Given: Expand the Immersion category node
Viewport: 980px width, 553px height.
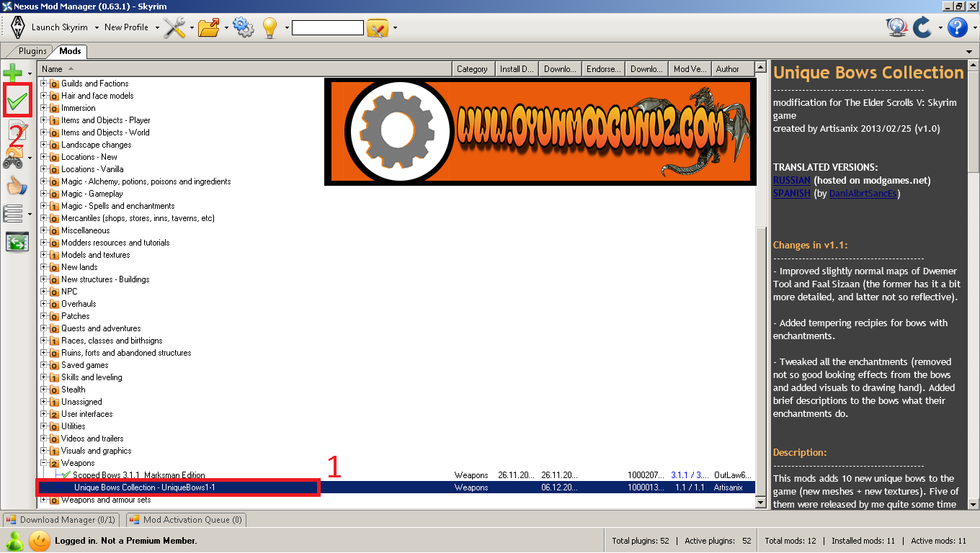Looking at the screenshot, I should pos(43,108).
